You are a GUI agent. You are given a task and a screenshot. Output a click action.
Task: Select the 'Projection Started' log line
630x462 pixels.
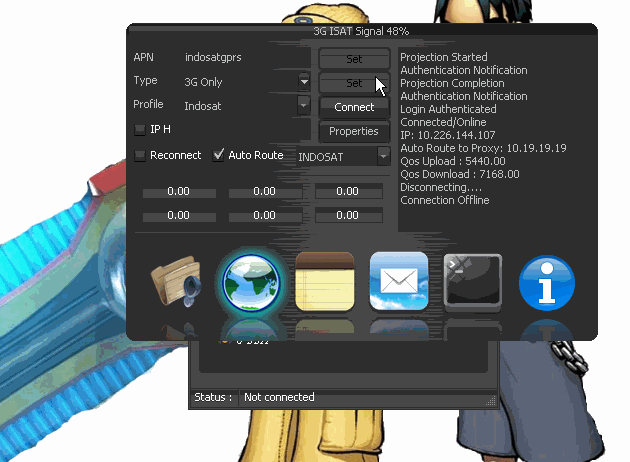(444, 57)
